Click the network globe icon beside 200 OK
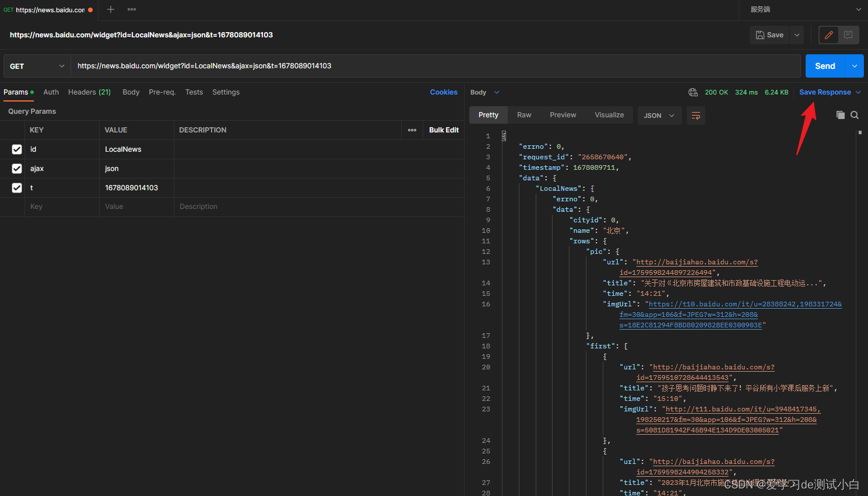 693,92
